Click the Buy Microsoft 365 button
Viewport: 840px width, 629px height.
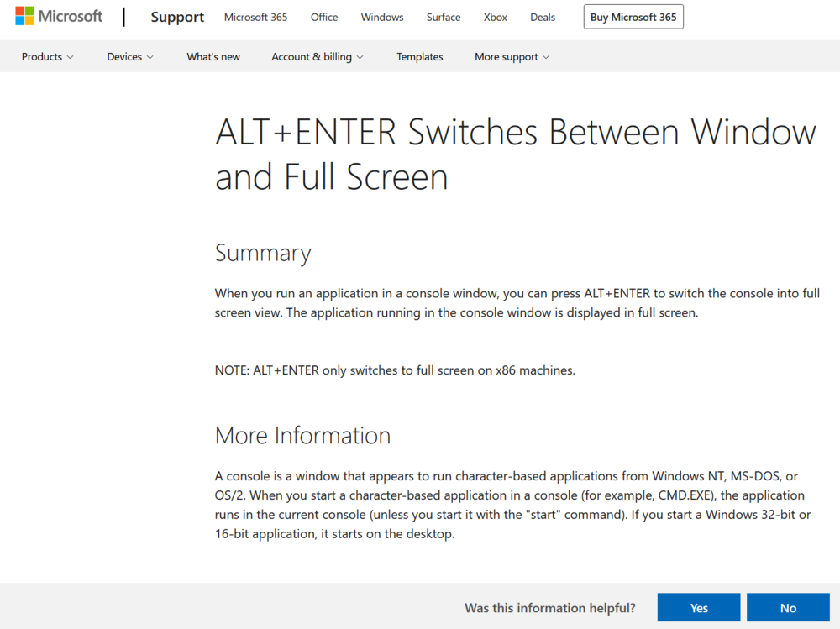point(633,17)
